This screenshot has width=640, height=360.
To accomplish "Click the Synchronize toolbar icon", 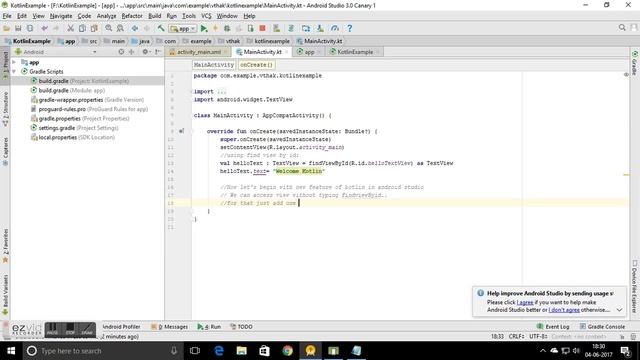I will (30, 28).
